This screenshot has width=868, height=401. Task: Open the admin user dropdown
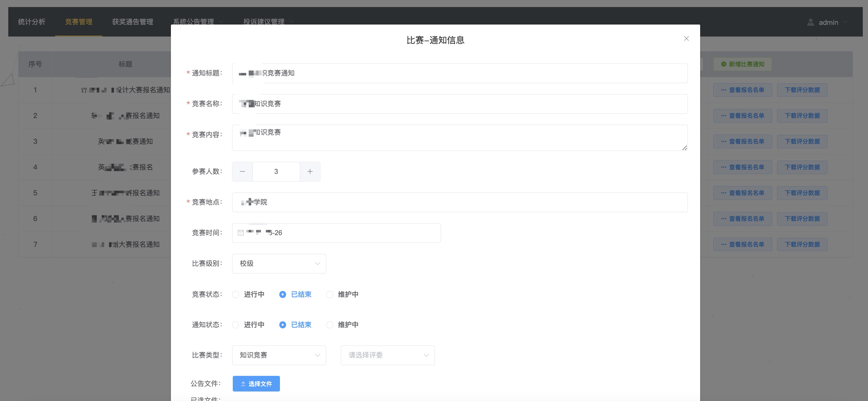pyautogui.click(x=827, y=23)
